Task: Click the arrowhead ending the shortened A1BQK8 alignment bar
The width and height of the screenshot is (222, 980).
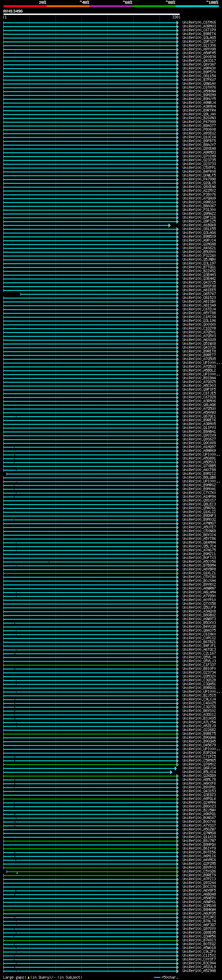Action: 170,225
